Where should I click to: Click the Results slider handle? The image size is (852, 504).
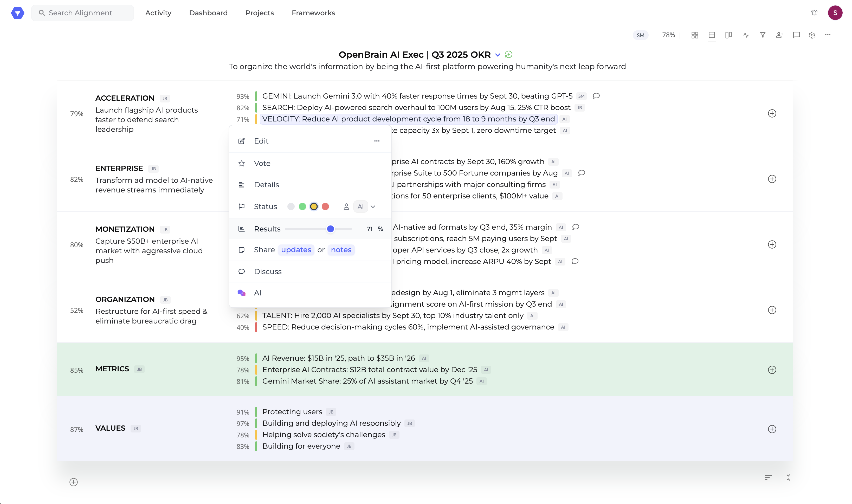(x=330, y=229)
